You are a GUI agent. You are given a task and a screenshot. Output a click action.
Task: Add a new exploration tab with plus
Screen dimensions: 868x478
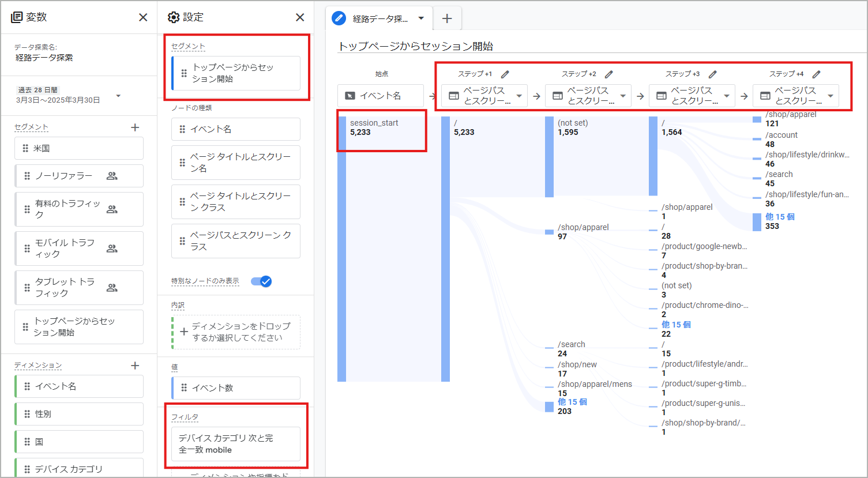(x=447, y=18)
